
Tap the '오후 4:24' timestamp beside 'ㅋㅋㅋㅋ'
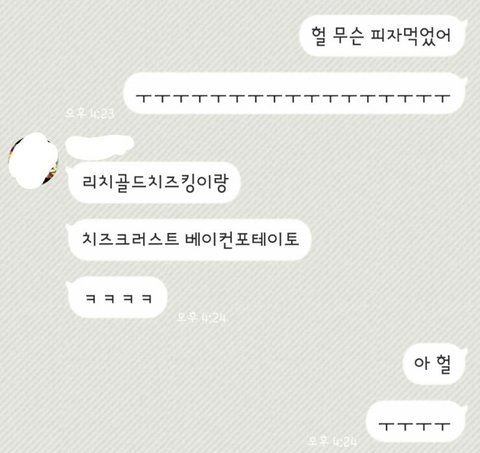pos(201,317)
